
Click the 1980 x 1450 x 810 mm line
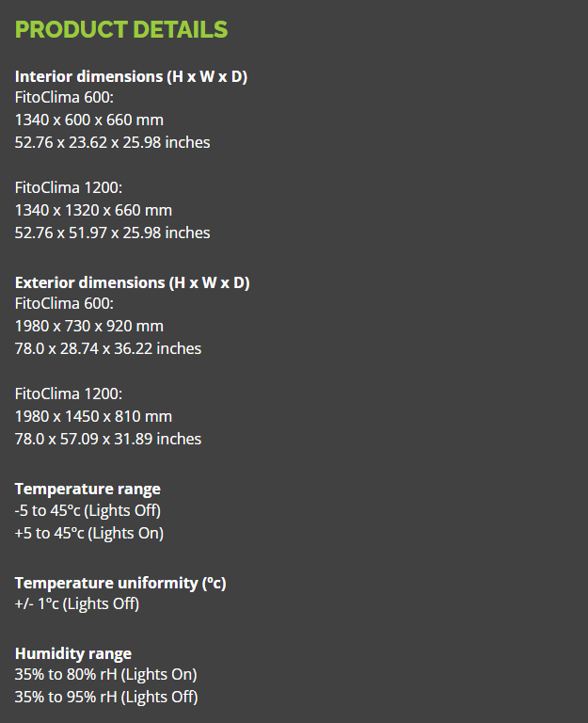coord(93,416)
